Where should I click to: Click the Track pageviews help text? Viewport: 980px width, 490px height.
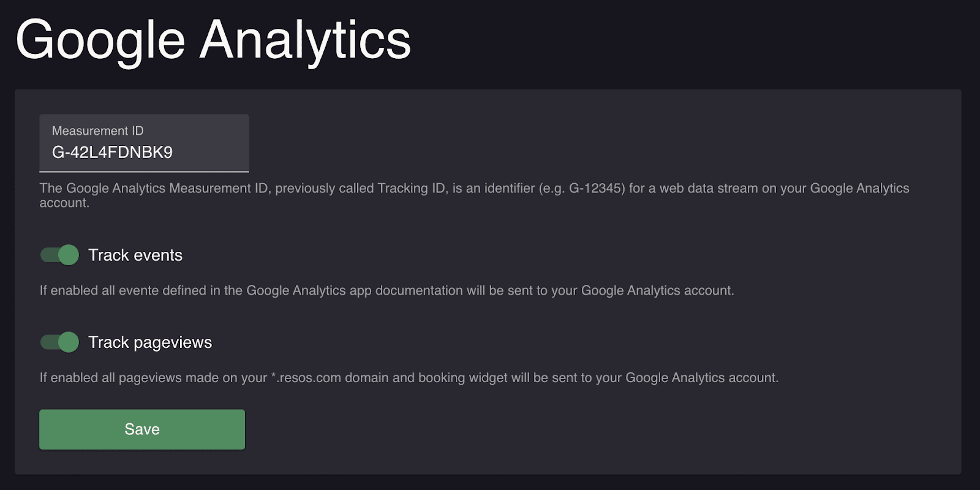[408, 377]
